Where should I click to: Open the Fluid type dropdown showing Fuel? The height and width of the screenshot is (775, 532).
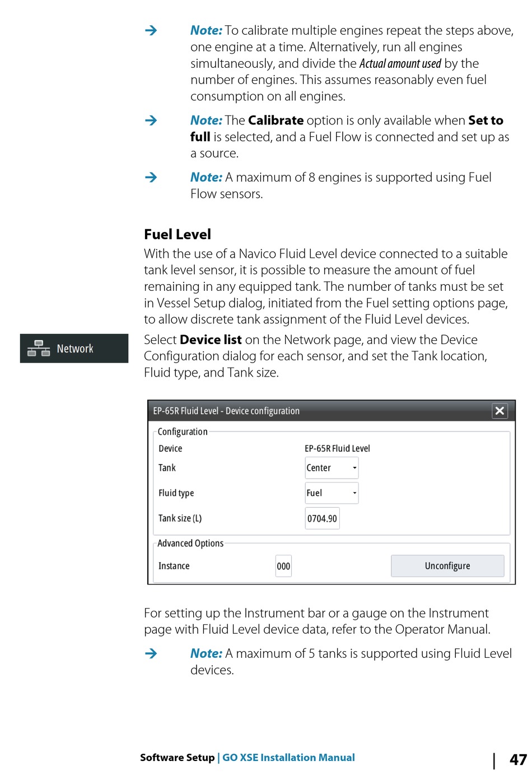pyautogui.click(x=332, y=493)
